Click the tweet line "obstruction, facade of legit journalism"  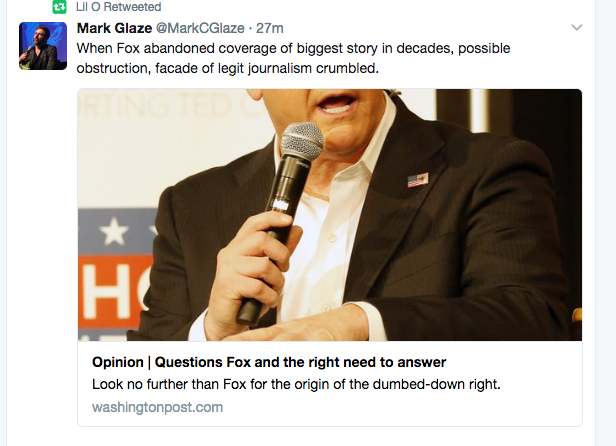227,68
